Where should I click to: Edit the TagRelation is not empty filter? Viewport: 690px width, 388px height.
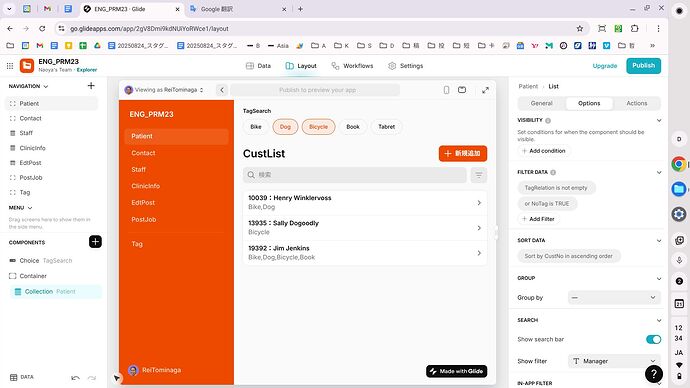click(x=556, y=188)
